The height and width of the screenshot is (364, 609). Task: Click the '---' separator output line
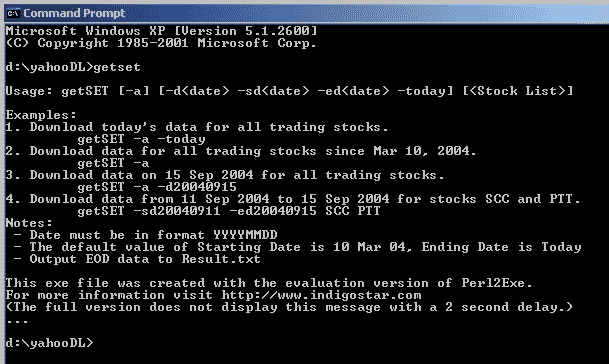17,322
